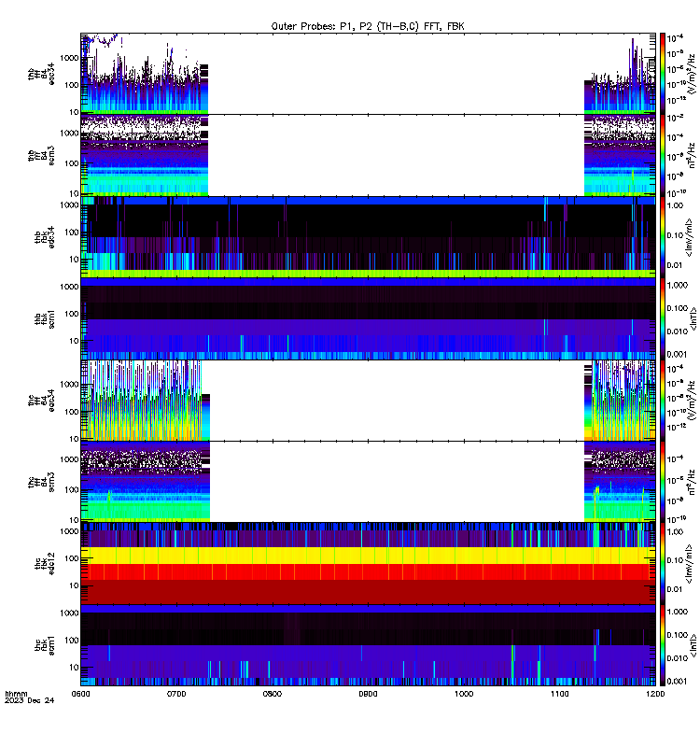Screen dimensions: 700x747
Task: Select the thc fff 64 scm3 spectrogram panel
Action: pos(368,482)
